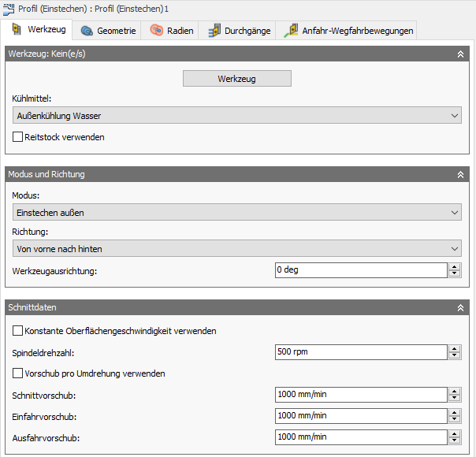The image size is (476, 457).
Task: Click the Anfahr-Wegfahrbewegungen tab icon
Action: (291, 31)
